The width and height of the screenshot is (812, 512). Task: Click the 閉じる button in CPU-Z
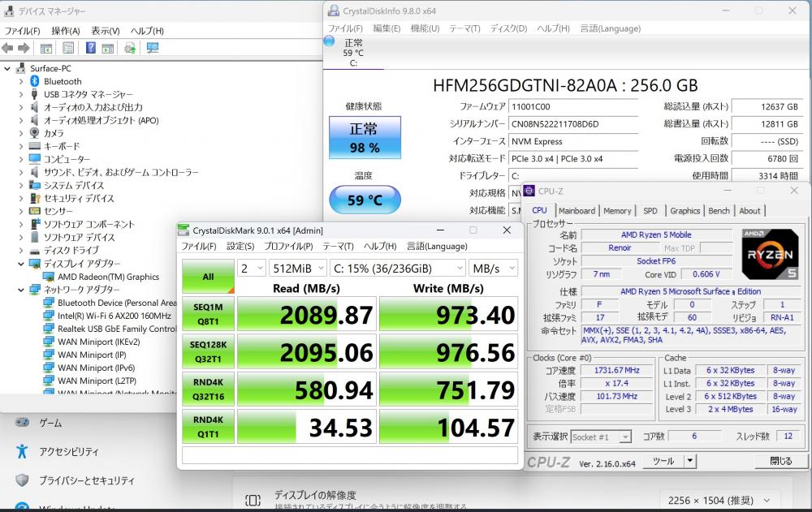tap(781, 461)
